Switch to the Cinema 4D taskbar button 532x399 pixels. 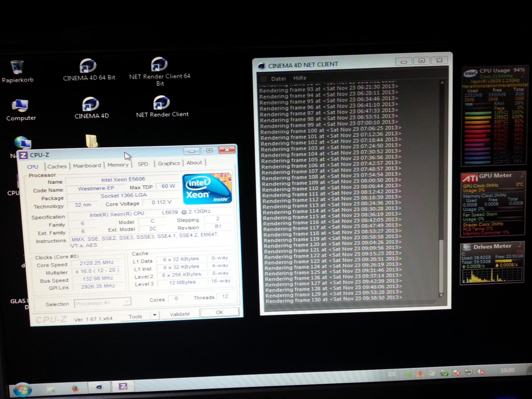pos(99,387)
